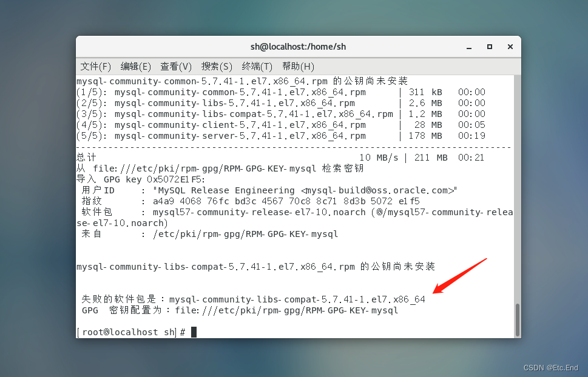The width and height of the screenshot is (588, 377).
Task: Maximize the terminal window
Action: (489, 47)
